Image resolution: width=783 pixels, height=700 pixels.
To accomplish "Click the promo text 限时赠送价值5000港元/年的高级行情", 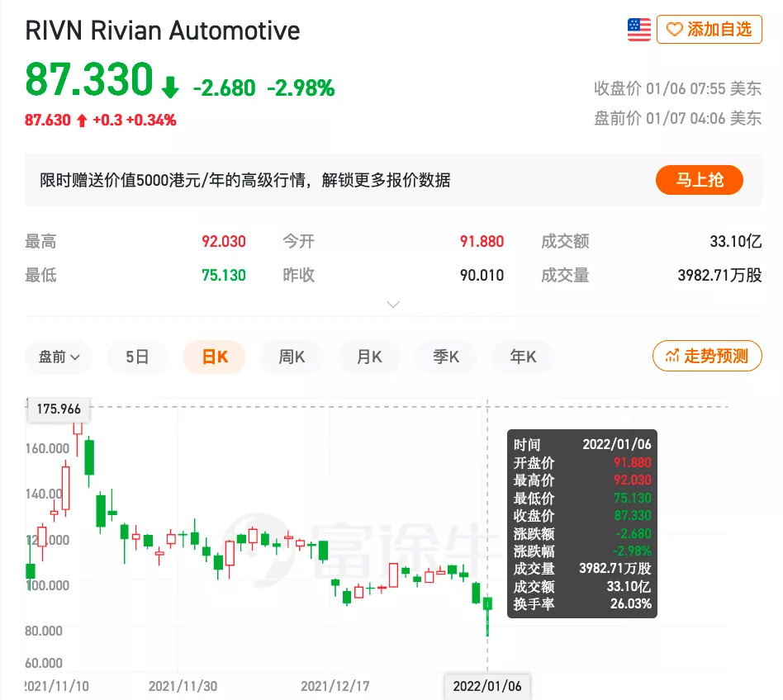I will pos(173,180).
